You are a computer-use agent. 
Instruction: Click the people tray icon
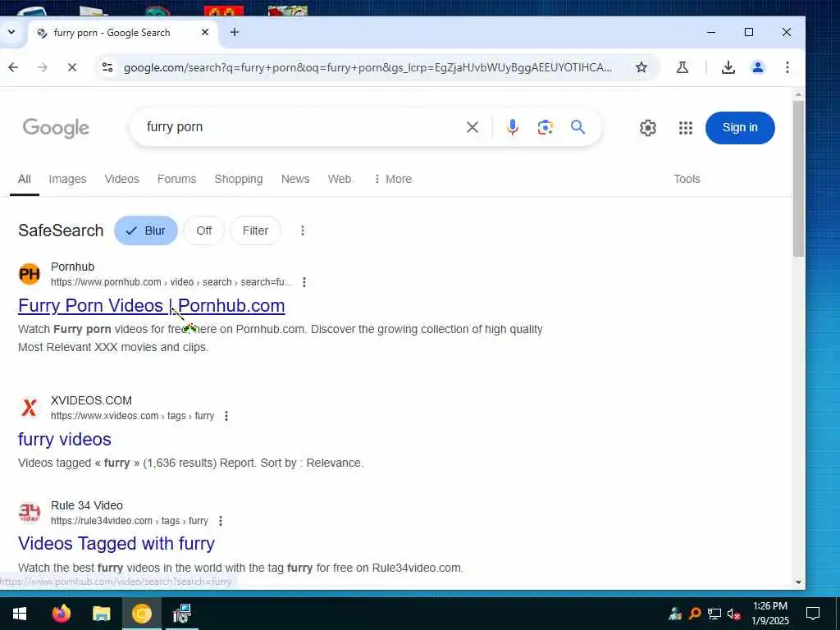coord(675,614)
